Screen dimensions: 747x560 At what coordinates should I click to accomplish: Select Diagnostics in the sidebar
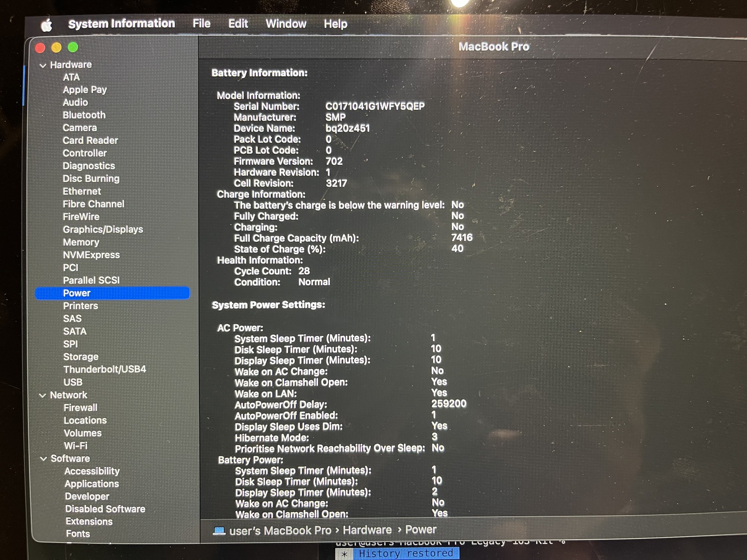89,166
